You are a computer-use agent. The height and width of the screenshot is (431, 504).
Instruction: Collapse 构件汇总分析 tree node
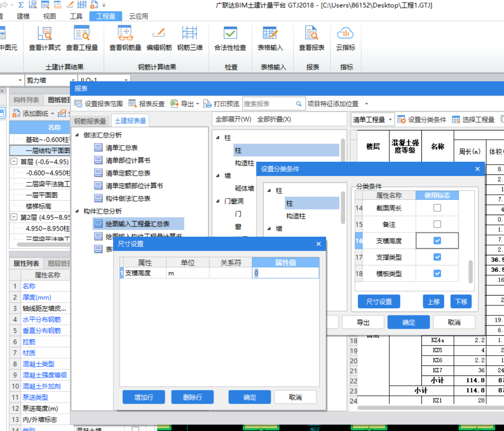tap(77, 211)
